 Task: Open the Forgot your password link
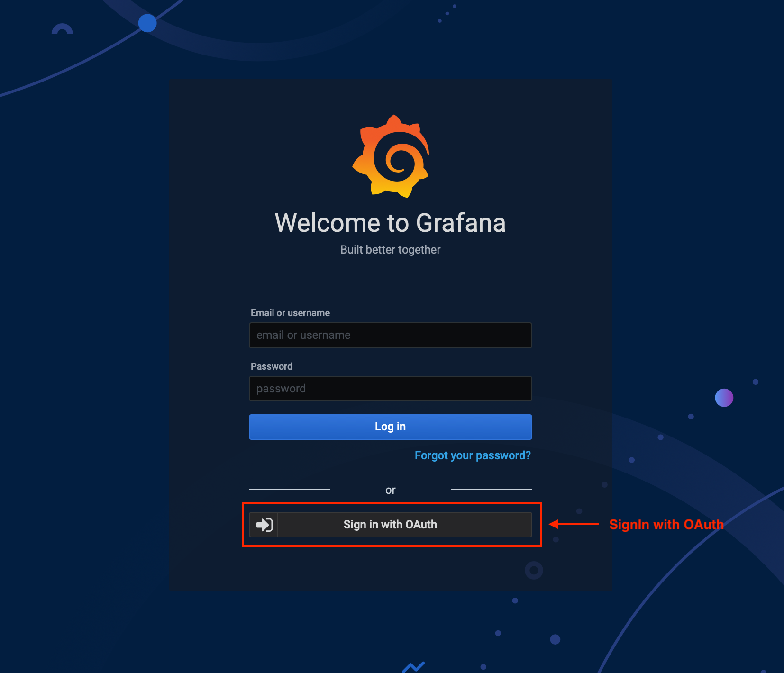click(473, 455)
